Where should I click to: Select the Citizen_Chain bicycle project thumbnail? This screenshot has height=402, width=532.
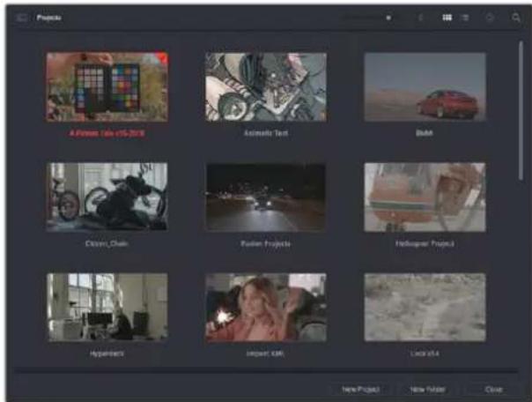[107, 197]
